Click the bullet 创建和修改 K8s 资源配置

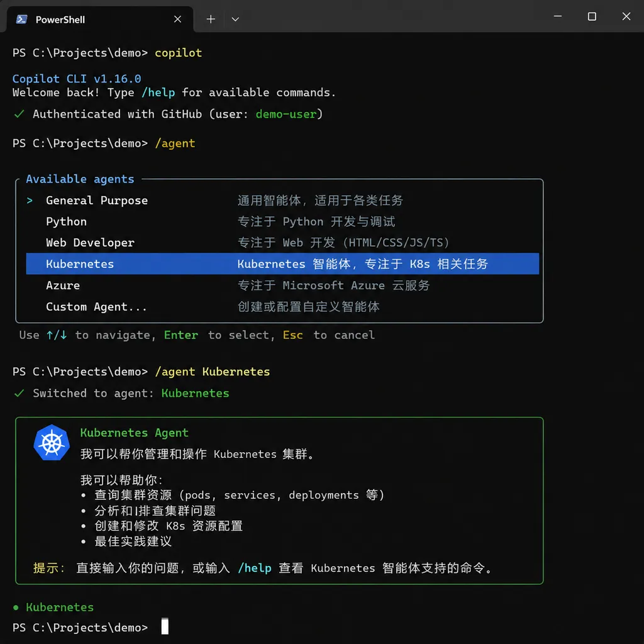(x=169, y=526)
